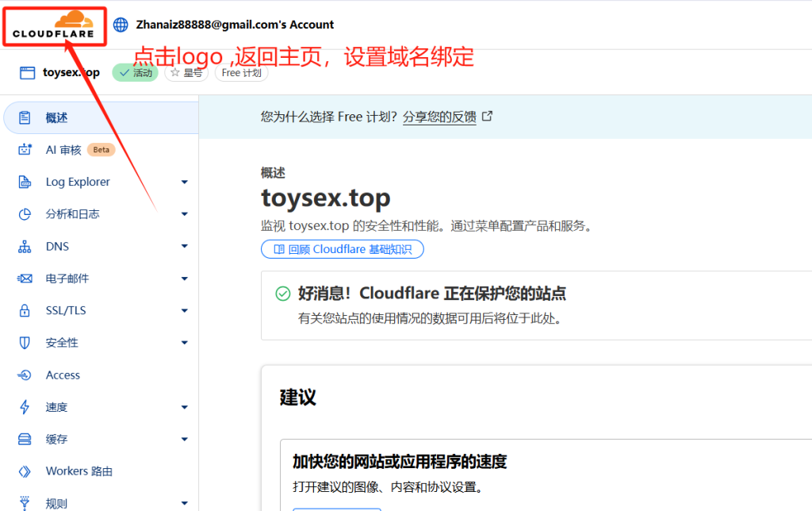Open the Workers 路由 sidebar item

101,471
